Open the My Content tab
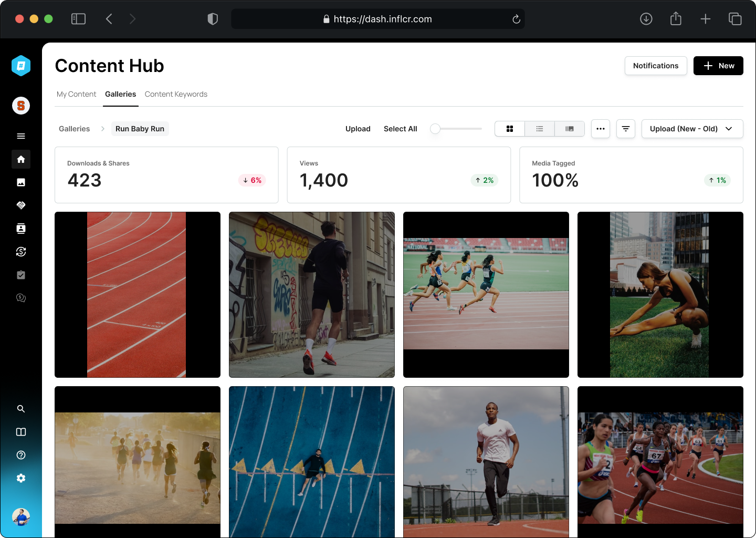This screenshot has width=756, height=538. [x=76, y=94]
